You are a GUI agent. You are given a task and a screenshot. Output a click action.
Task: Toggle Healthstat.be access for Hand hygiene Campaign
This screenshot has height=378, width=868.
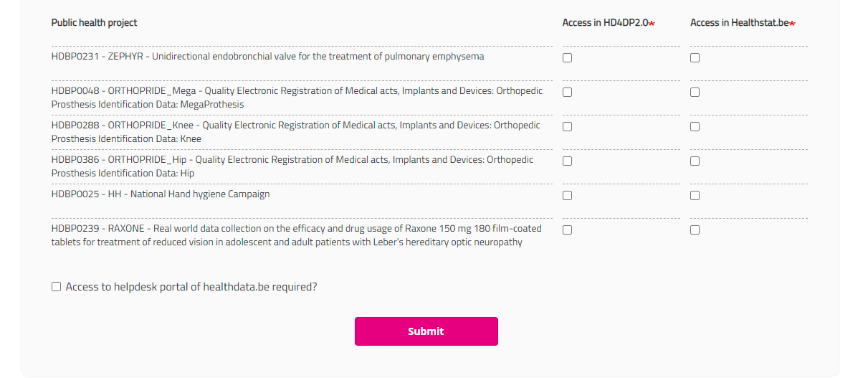click(x=695, y=196)
